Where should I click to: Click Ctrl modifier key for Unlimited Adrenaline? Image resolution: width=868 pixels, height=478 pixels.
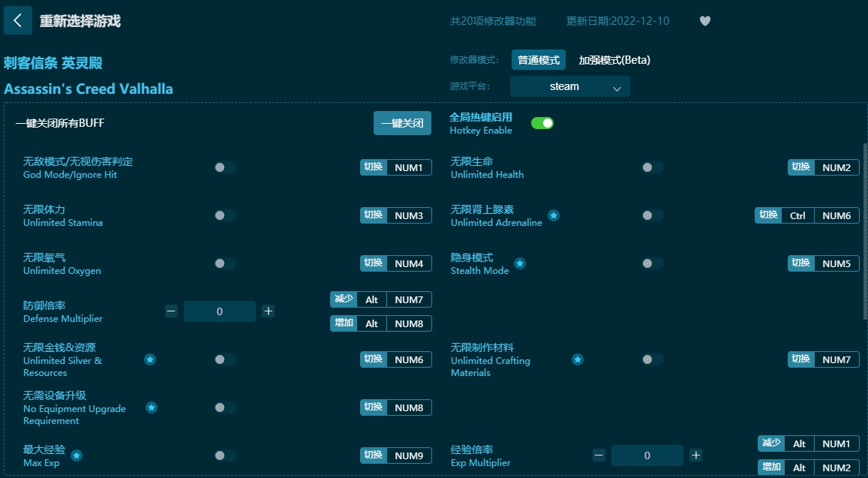point(797,215)
